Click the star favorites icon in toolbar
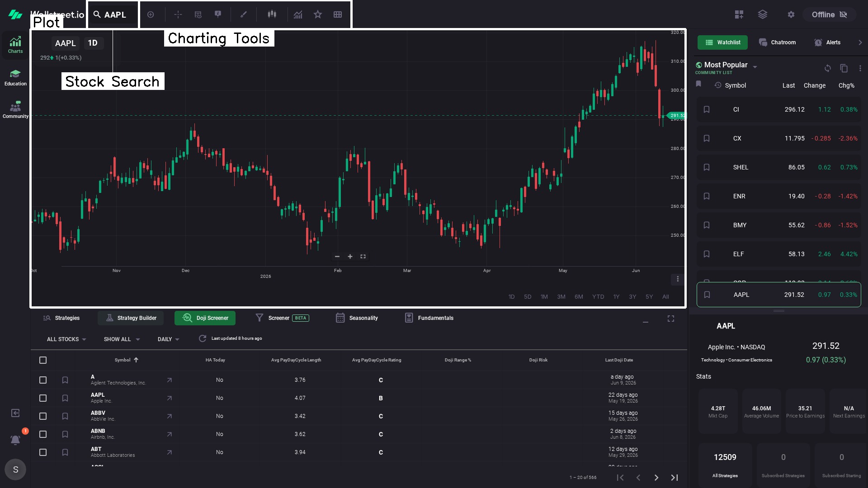 click(x=318, y=14)
